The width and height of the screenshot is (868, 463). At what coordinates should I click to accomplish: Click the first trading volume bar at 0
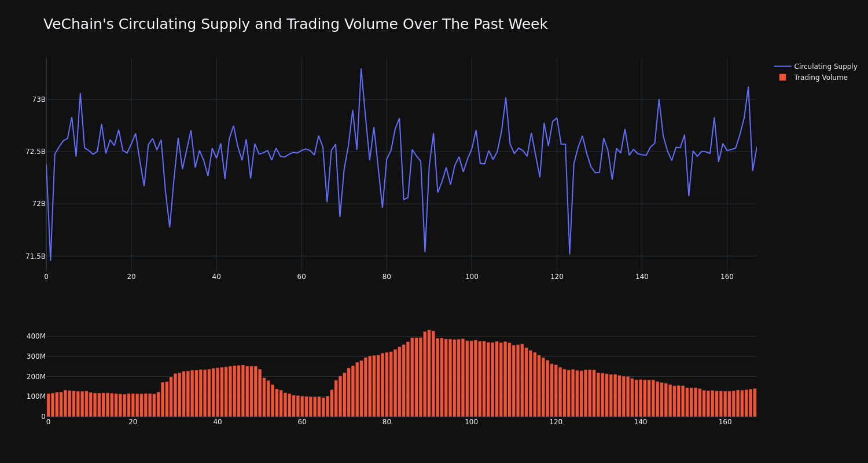48,405
